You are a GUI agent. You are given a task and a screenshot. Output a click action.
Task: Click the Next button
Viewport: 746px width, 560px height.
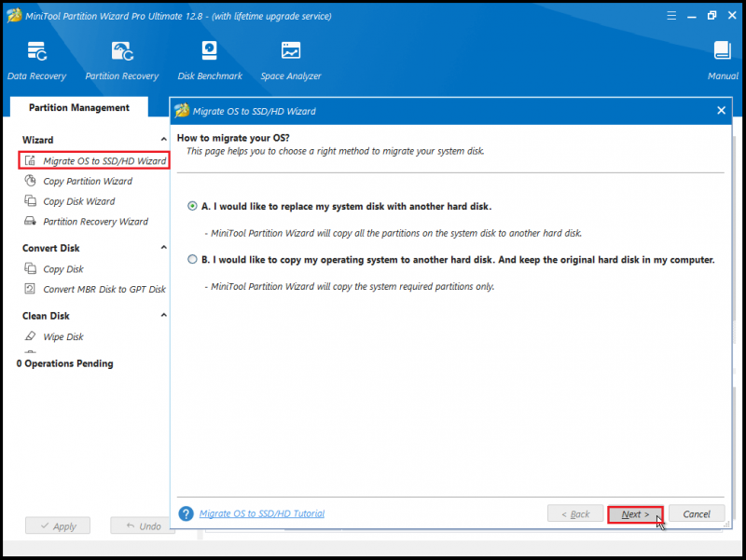tap(635, 514)
